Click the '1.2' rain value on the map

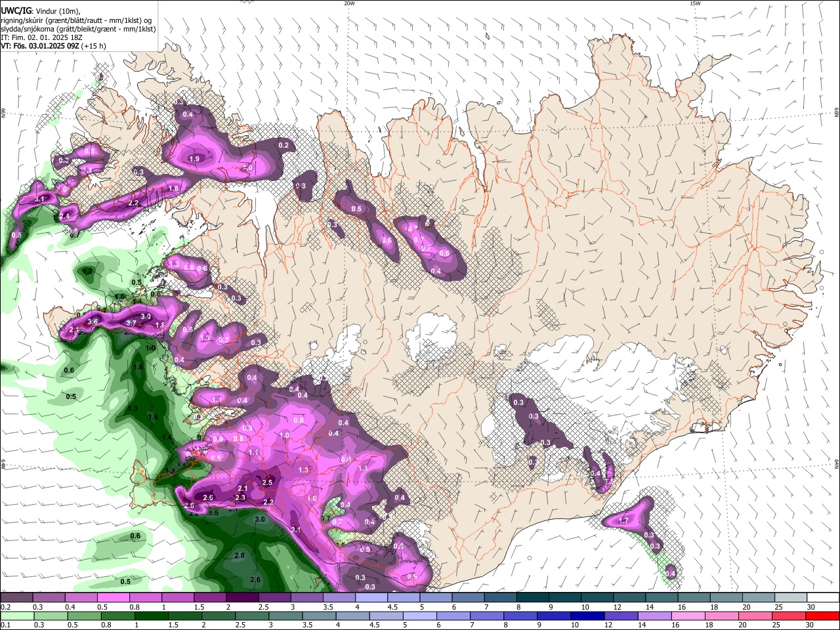coord(87,271)
